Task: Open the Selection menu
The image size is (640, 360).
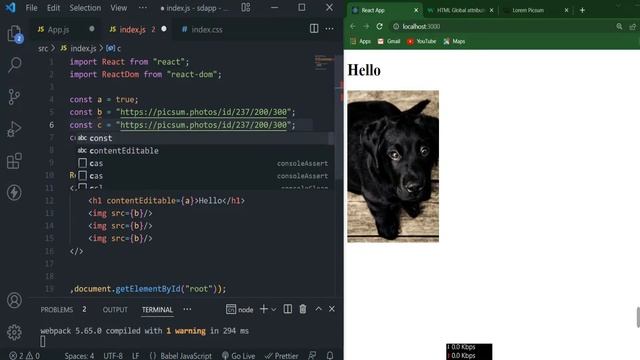Action: [85, 8]
